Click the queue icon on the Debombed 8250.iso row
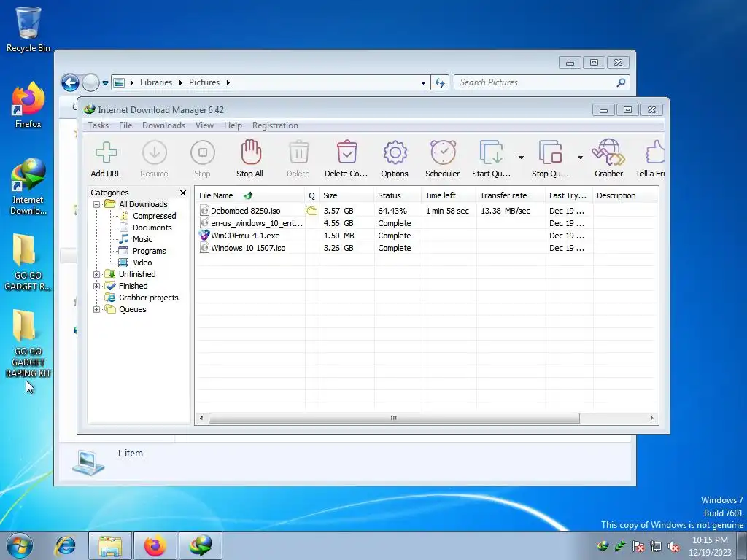Image resolution: width=747 pixels, height=560 pixels. click(311, 211)
